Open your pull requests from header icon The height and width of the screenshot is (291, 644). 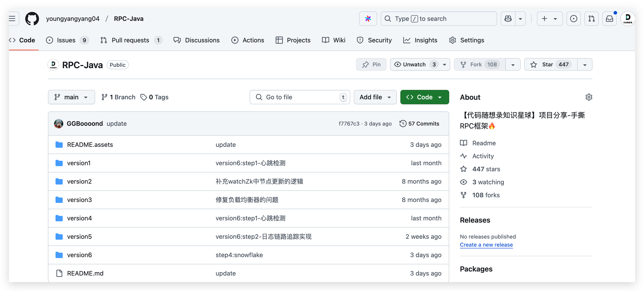tap(591, 19)
